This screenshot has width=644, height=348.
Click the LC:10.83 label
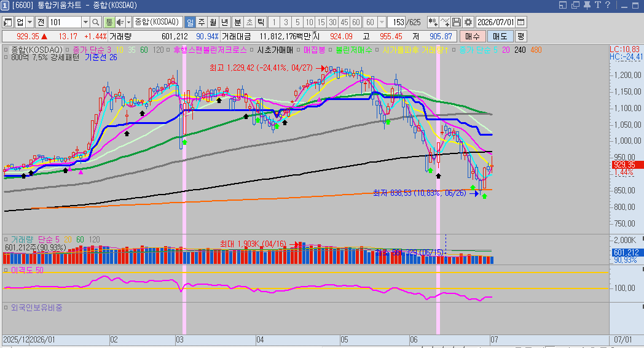tap(625, 50)
